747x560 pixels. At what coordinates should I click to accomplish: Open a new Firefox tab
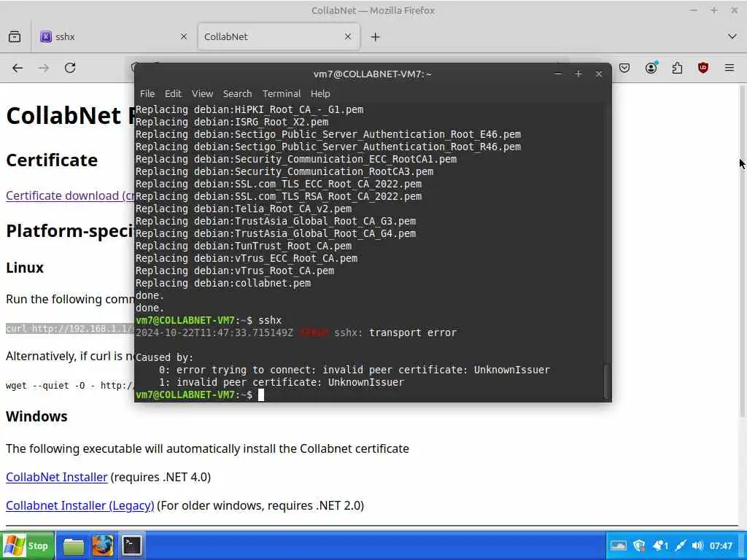[376, 36]
